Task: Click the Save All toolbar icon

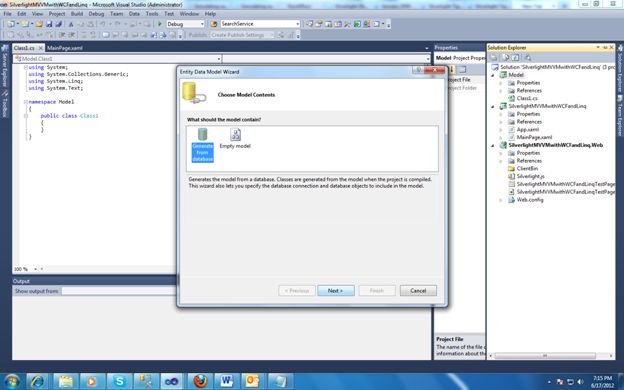Action: tap(58, 24)
